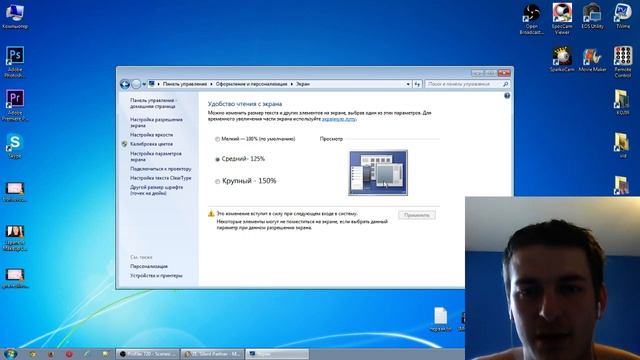Viewport: 640px width, 360px height.
Task: Open the Remote Control desktop shortcut
Action: coord(623,62)
